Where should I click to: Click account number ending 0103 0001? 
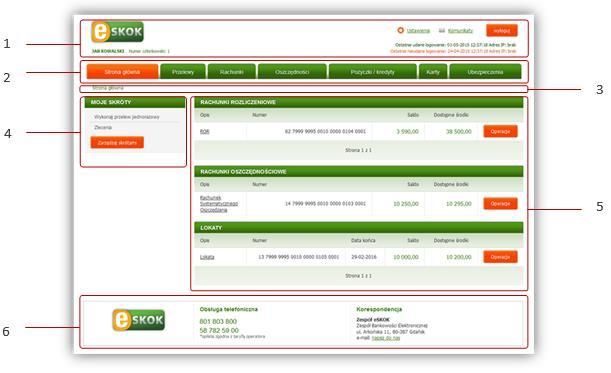(325, 204)
